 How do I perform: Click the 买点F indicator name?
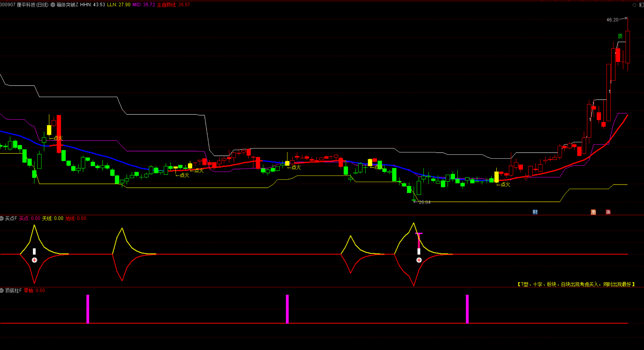pos(11,218)
